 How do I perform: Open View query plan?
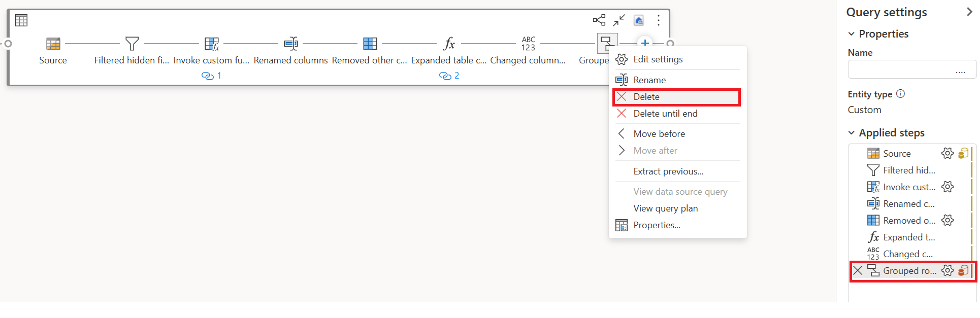point(678,208)
